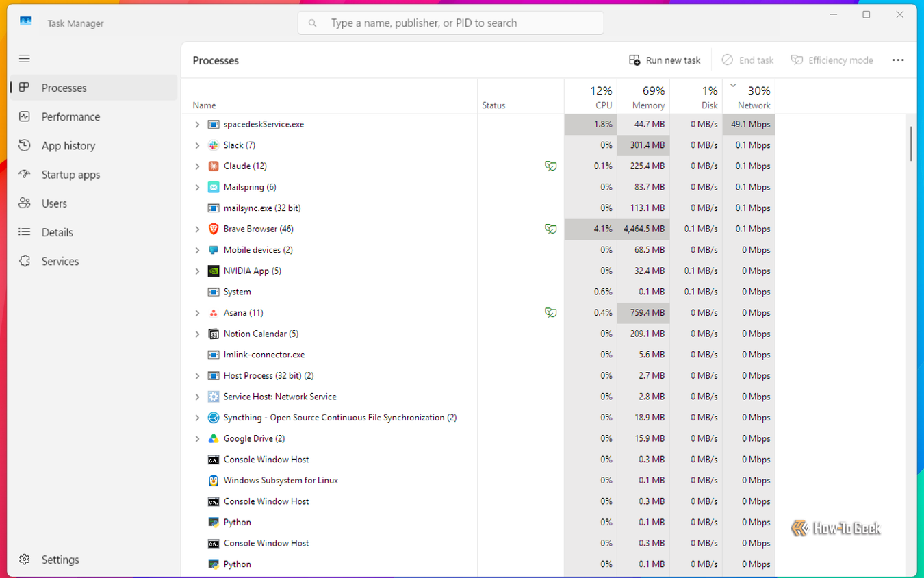
Task: Open the App history page
Action: [94, 145]
